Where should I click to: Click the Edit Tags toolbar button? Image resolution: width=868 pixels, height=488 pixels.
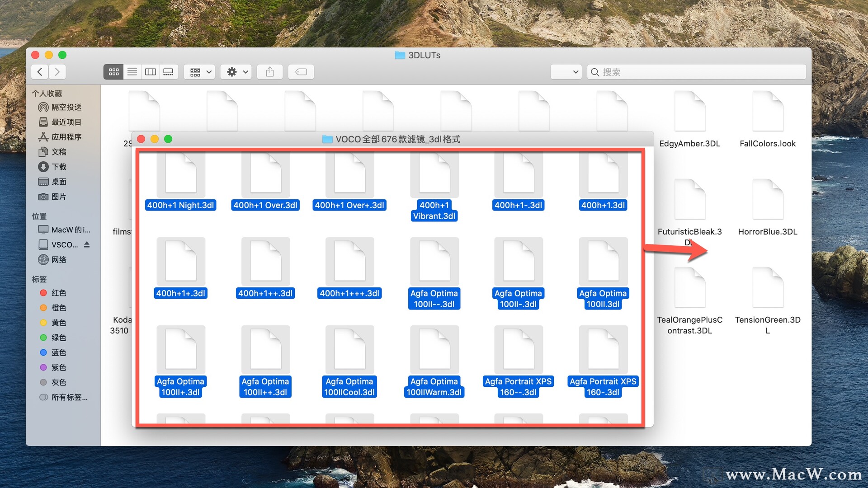point(301,72)
